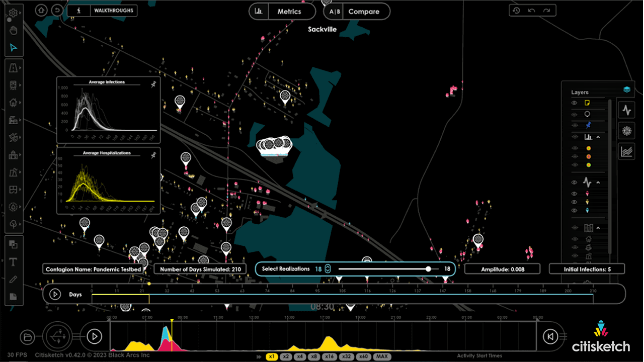Collapse the buildings layer group
Viewport: 644px width, 362px height.
coord(599,227)
